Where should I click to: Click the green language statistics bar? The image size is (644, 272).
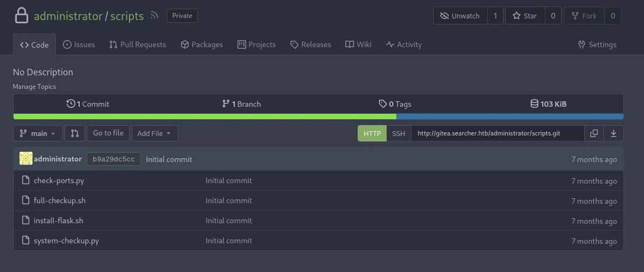204,116
